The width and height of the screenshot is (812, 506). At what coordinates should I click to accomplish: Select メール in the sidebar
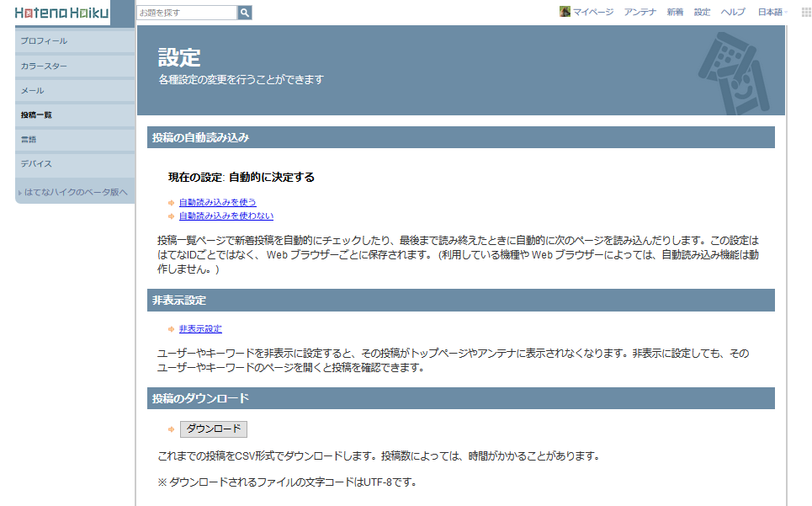[75, 90]
